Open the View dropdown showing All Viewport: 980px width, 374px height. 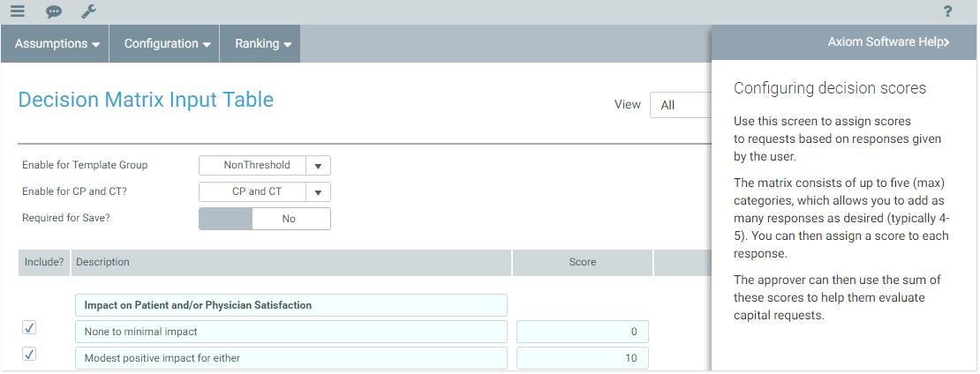click(681, 105)
